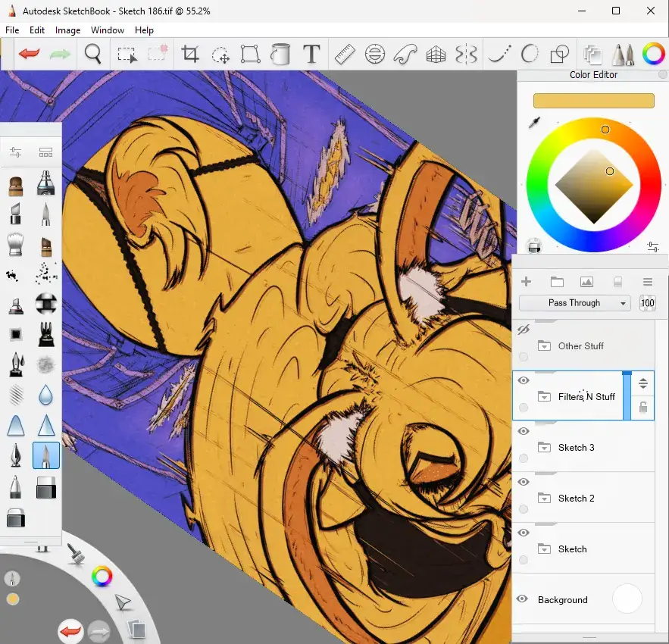This screenshot has width=669, height=644.
Task: Open the layers panel hamburger menu
Action: pos(648,282)
